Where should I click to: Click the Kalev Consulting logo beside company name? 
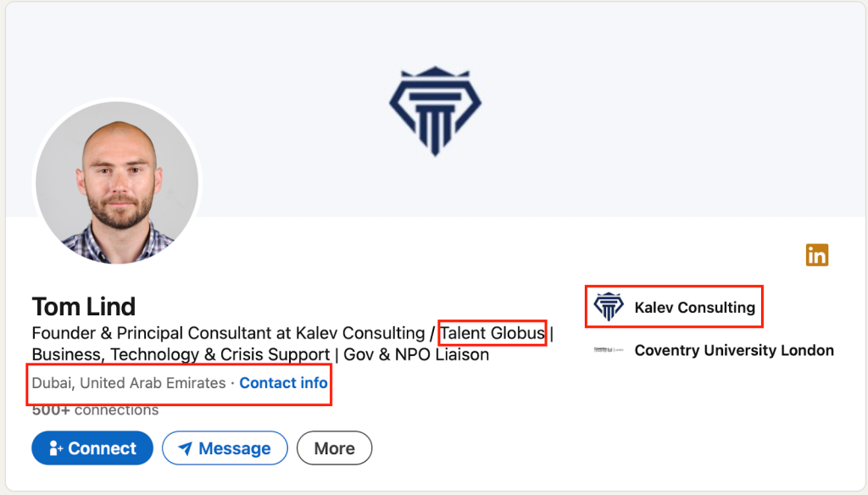[x=609, y=307]
